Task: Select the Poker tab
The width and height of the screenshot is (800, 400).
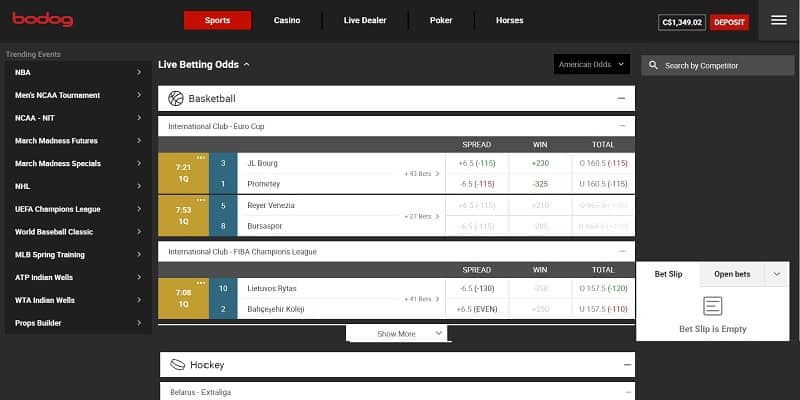Action: [x=441, y=20]
